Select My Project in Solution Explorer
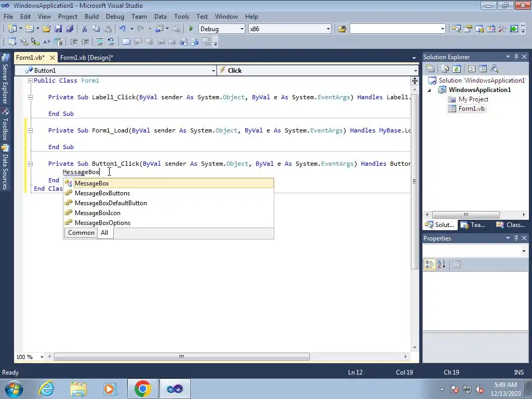Viewport: 532px width, 399px height. coord(473,99)
